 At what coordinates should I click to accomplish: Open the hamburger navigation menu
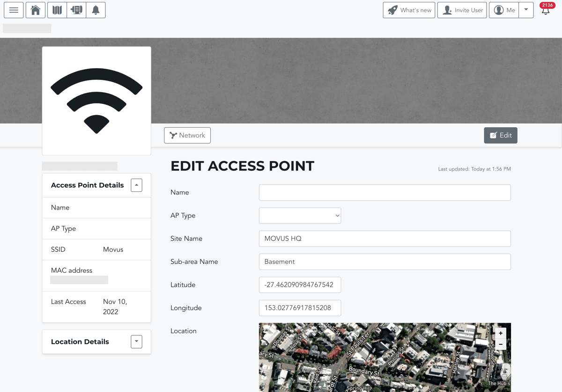(14, 10)
